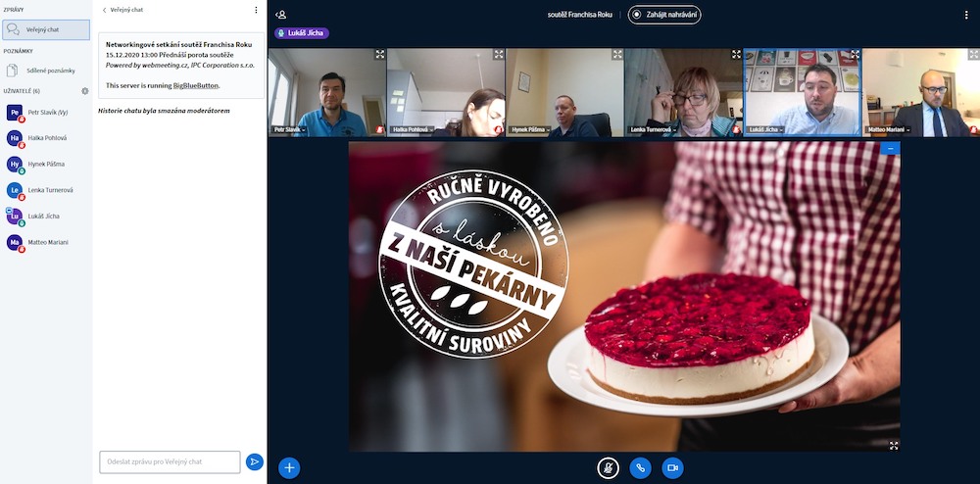The height and width of the screenshot is (484, 980).
Task: Select user Lenka Turnerová in users list
Action: (46, 190)
